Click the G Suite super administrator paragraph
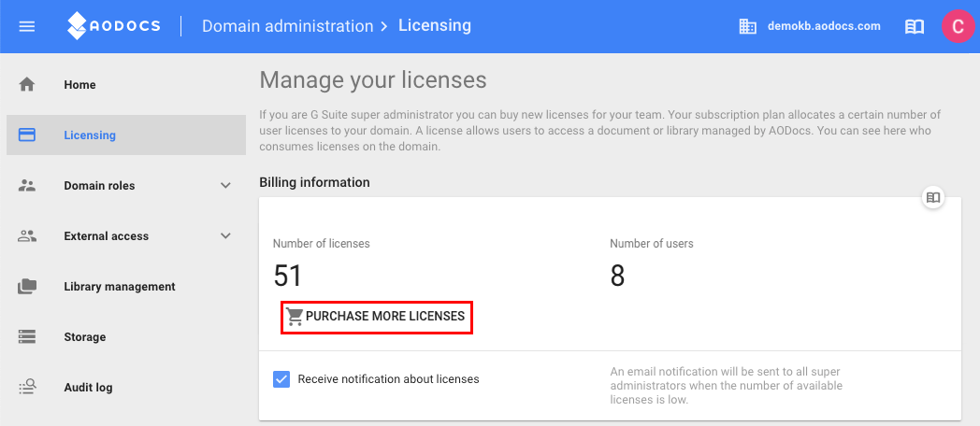Screen dimensions: 980x426 600,131
